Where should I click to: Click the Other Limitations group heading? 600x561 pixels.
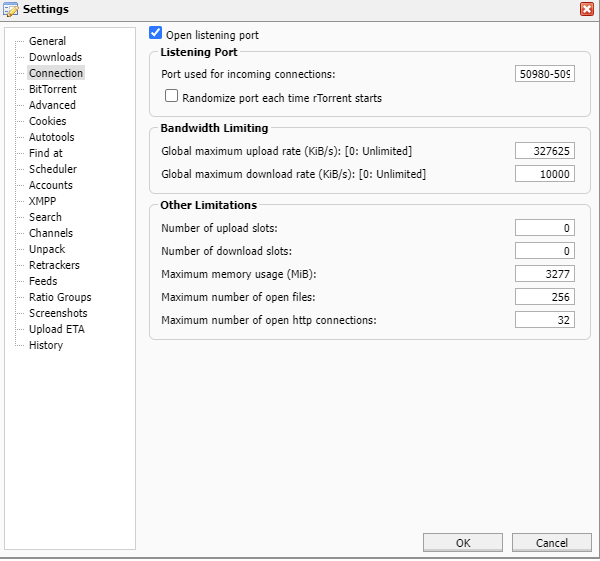[x=209, y=205]
